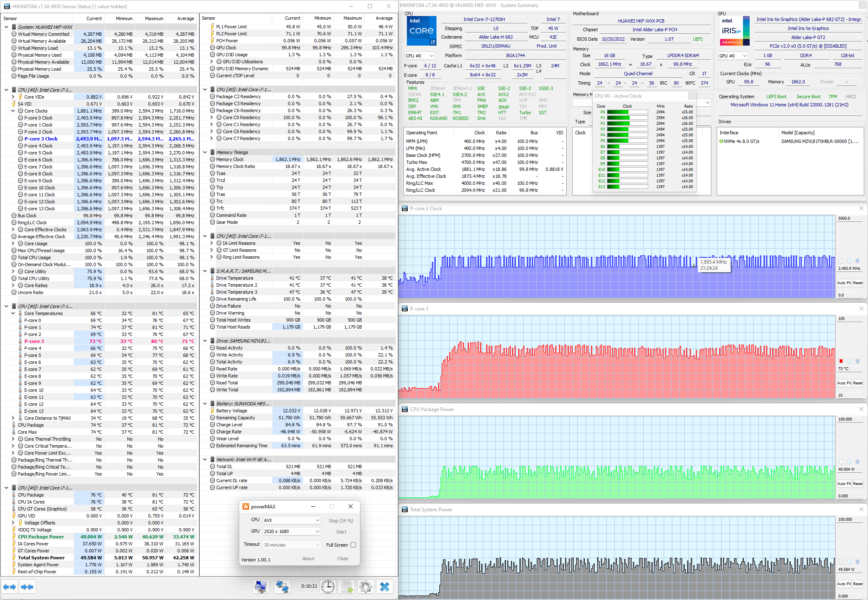The width and height of the screenshot is (868, 600).
Task: Open the CPU AVX dropdown in powerMAX
Action: click(x=291, y=520)
